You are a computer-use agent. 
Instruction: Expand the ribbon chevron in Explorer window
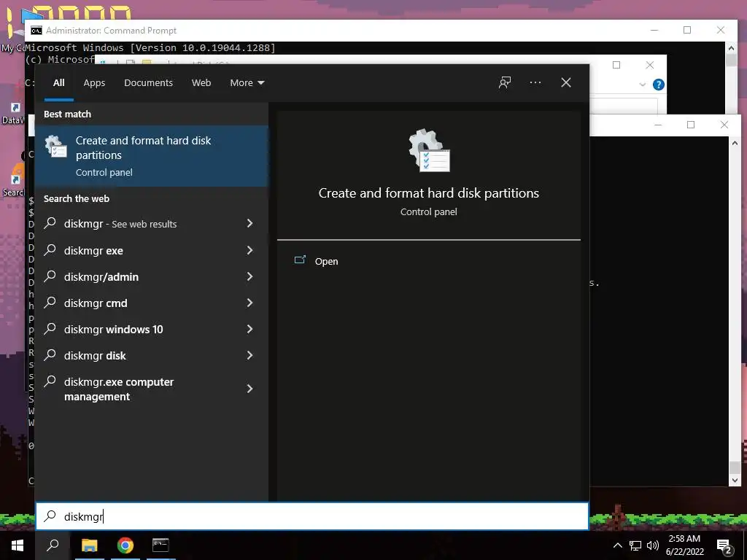(643, 85)
